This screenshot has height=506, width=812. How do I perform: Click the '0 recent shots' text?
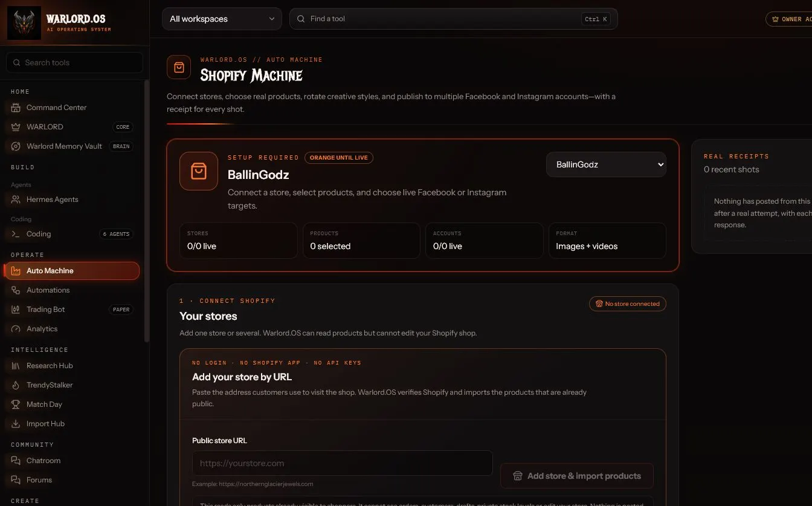coord(731,169)
